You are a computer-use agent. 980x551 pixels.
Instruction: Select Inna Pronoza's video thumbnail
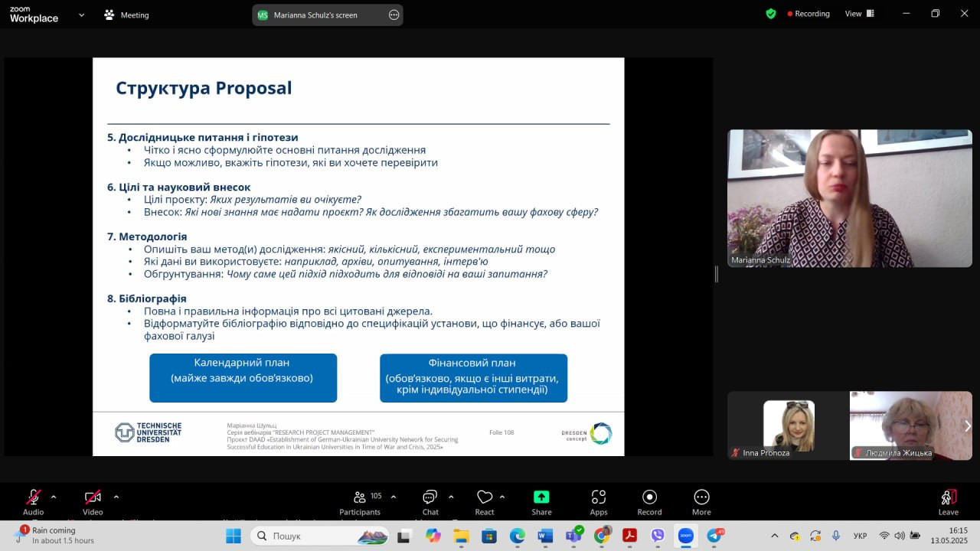789,425
